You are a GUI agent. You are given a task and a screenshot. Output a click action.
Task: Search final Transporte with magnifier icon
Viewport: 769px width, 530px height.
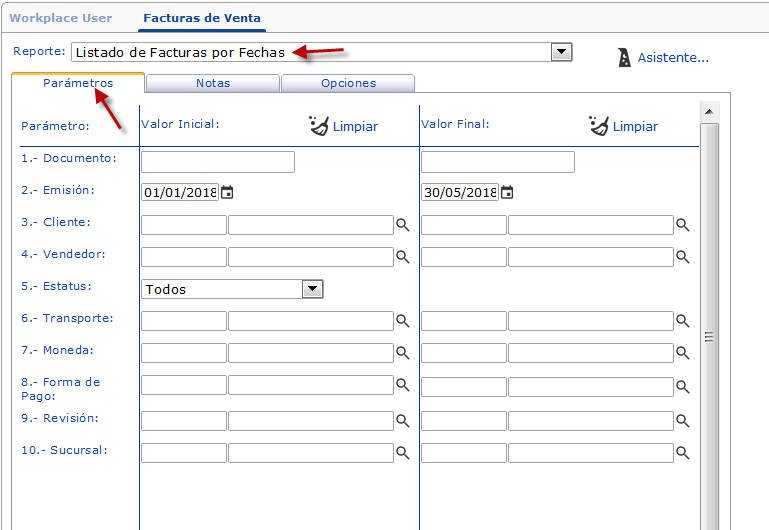tap(683, 321)
